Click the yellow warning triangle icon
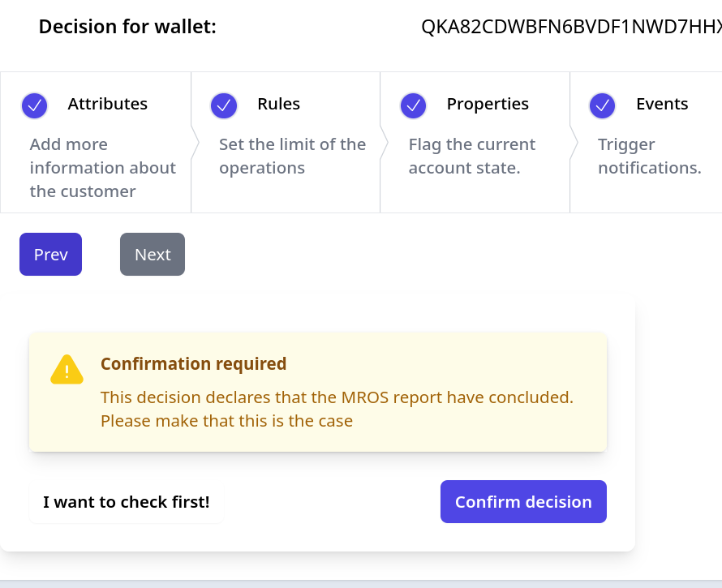This screenshot has height=588, width=722. (67, 370)
